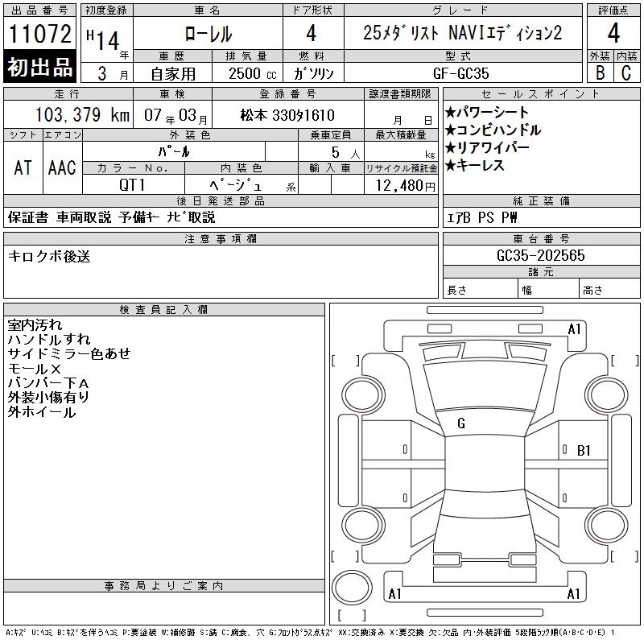Select the color number QT1
This screenshot has width=644, height=644.
point(132,185)
